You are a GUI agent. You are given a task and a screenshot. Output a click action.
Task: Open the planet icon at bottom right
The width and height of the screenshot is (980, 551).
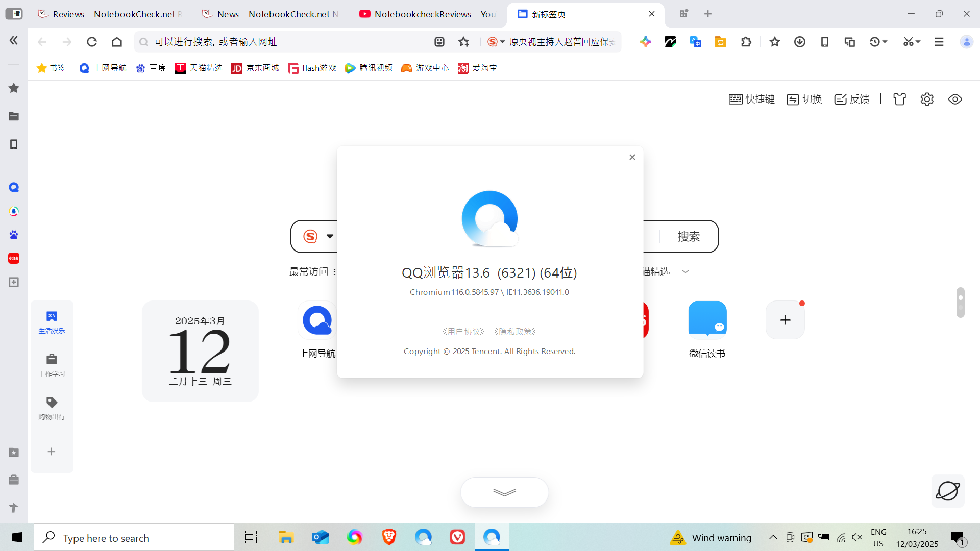(x=948, y=491)
